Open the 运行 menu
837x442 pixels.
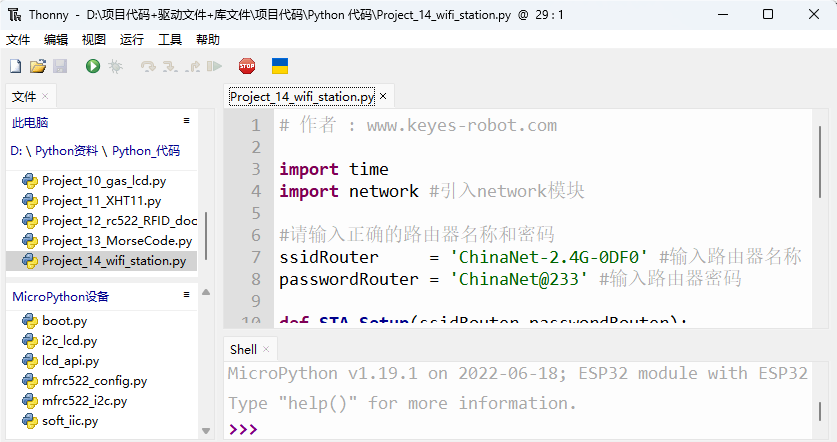point(131,40)
